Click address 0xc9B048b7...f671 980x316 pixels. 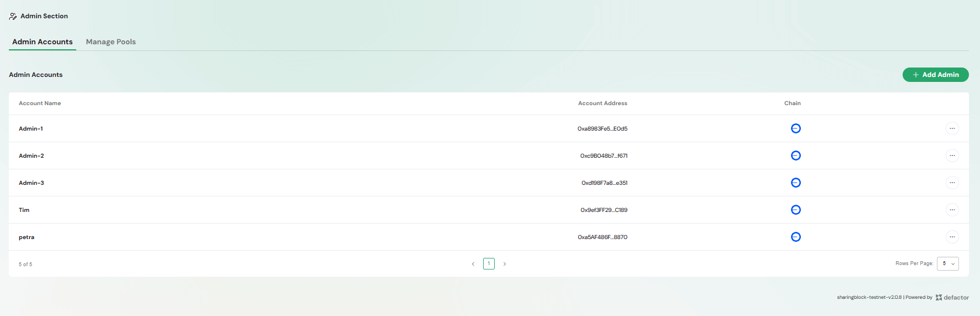click(x=604, y=156)
